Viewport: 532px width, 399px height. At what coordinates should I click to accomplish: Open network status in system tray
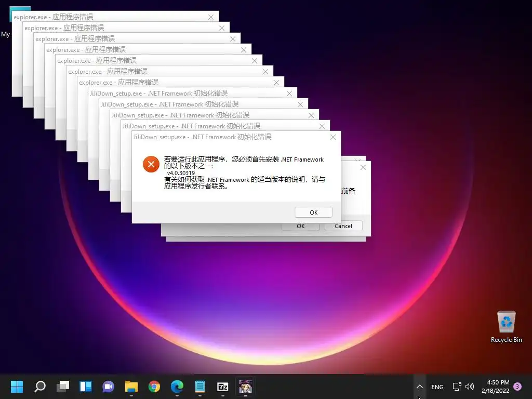(457, 387)
